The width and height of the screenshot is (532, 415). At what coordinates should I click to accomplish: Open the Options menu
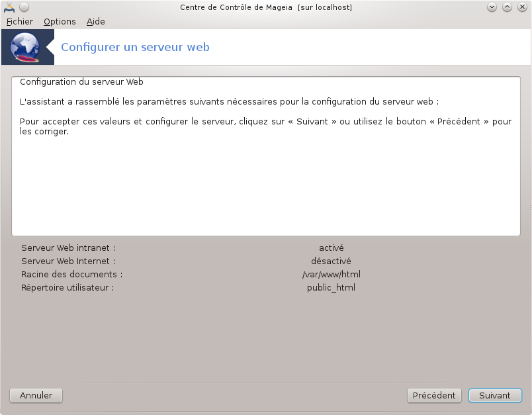click(60, 21)
